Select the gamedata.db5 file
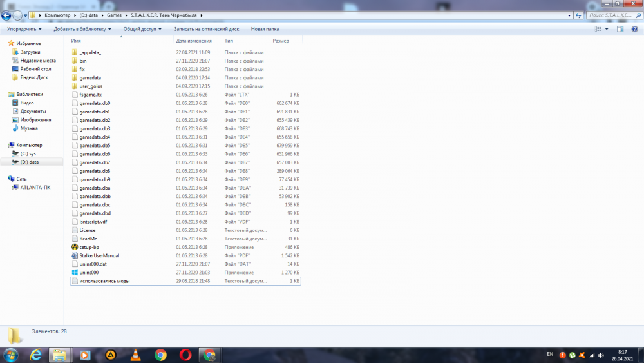This screenshot has width=644, height=363. pos(185,146)
